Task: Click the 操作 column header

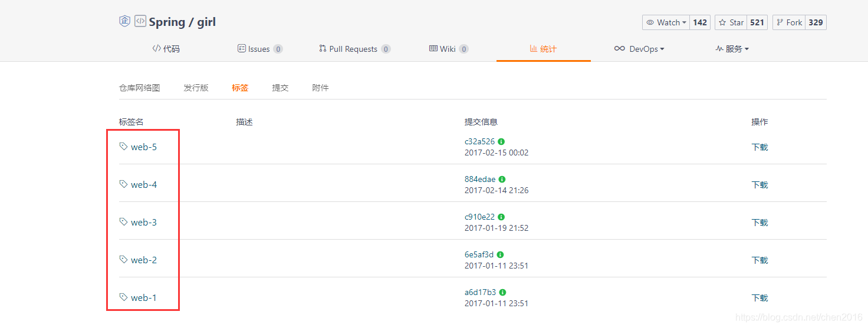Action: [759, 122]
